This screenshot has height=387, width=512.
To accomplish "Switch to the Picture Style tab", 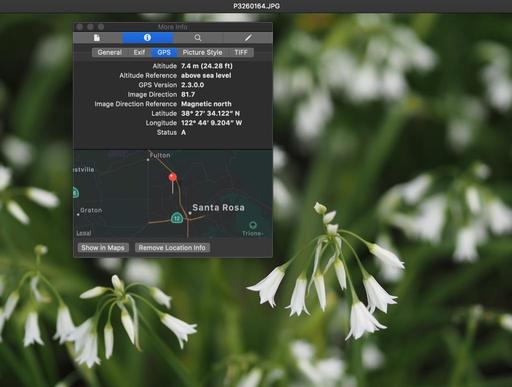I will point(202,52).
